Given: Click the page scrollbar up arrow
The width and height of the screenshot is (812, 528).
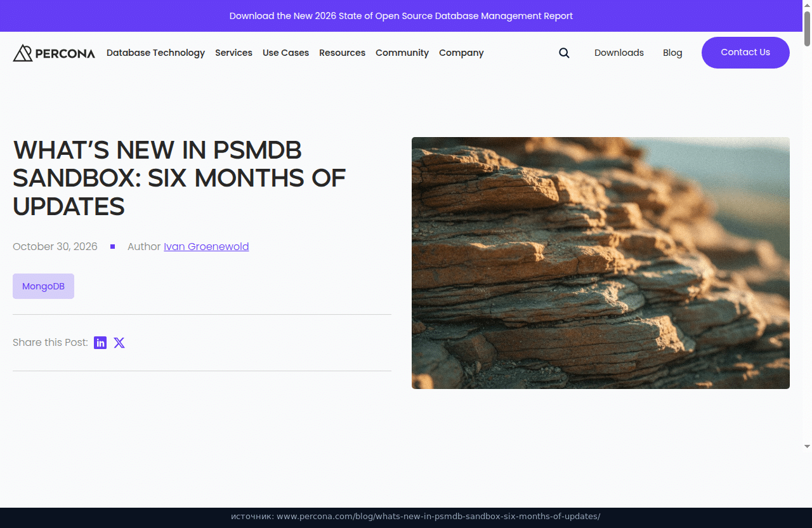Looking at the screenshot, I should (x=807, y=4).
